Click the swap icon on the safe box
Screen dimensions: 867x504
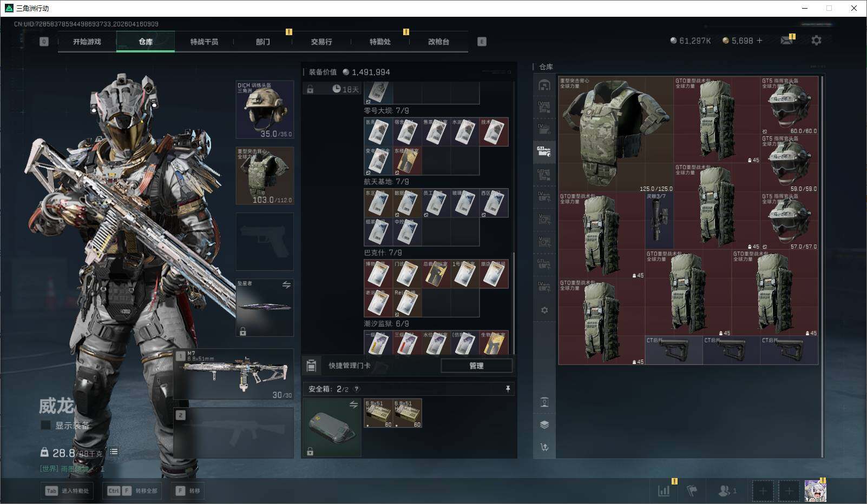click(x=354, y=404)
